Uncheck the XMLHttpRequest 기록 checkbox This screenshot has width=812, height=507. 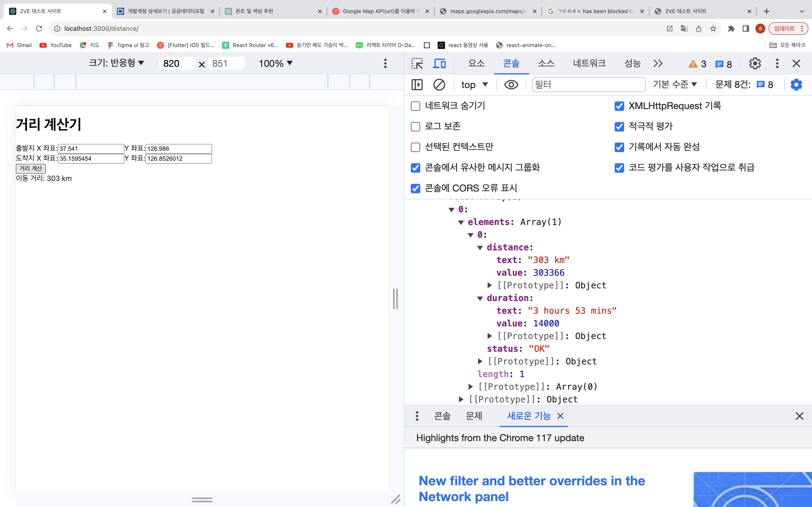pos(619,106)
